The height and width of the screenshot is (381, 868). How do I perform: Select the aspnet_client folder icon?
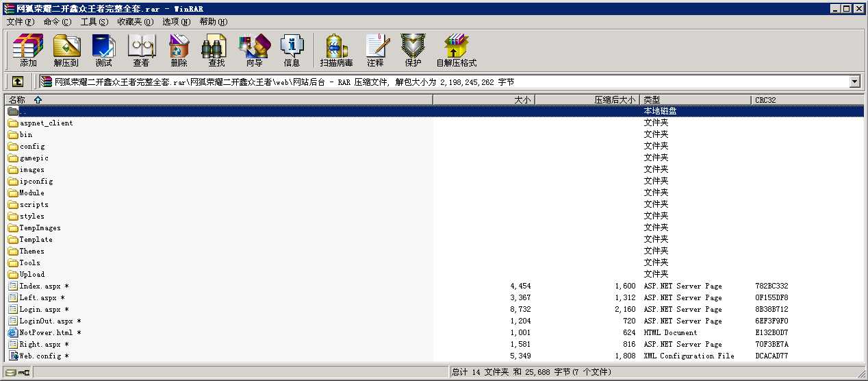click(13, 123)
